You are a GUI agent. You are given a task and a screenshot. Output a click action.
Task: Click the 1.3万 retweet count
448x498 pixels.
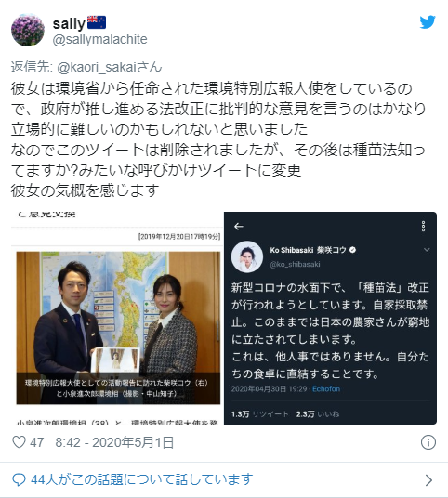[240, 414]
